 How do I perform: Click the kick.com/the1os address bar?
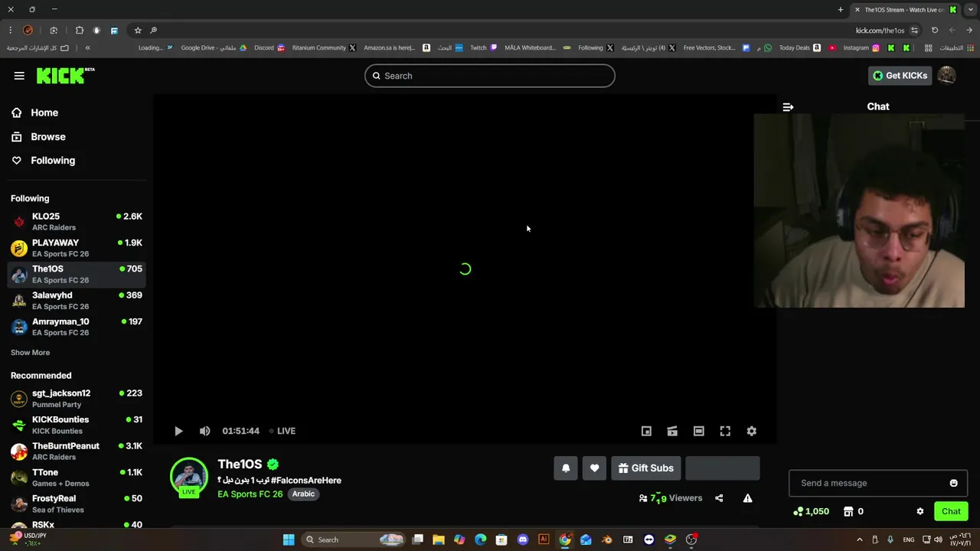(880, 31)
